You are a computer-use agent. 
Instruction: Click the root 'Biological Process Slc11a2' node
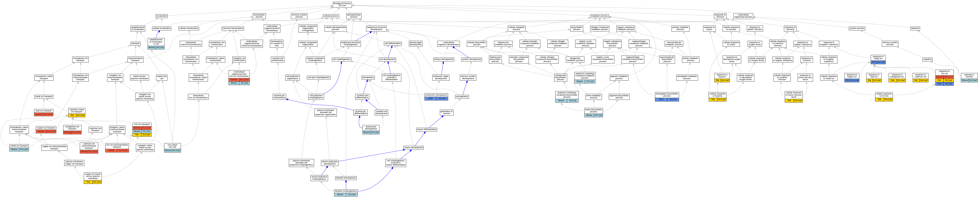coord(342,5)
